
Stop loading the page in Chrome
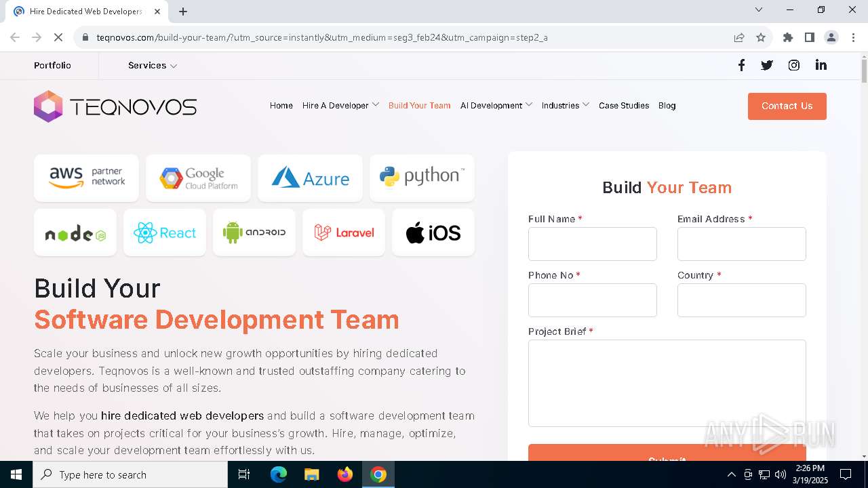(58, 37)
